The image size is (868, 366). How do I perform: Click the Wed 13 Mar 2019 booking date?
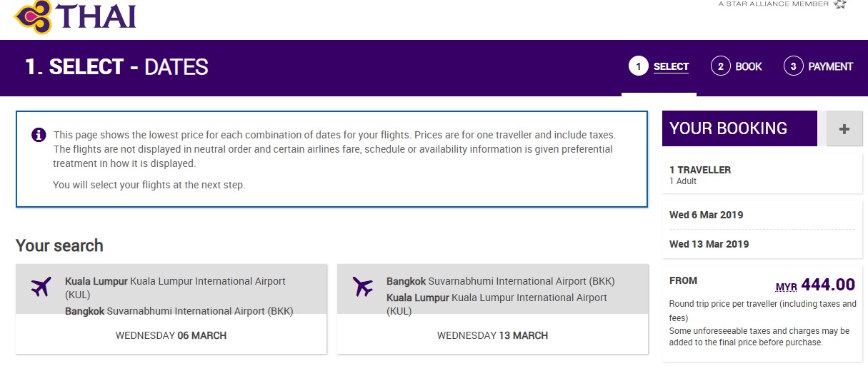point(709,244)
